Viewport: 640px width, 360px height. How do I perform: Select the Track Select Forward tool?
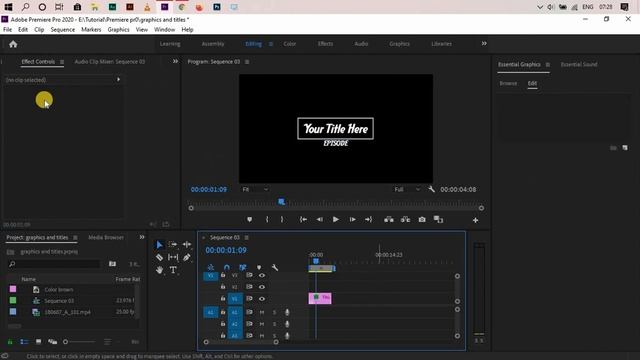pyautogui.click(x=173, y=244)
